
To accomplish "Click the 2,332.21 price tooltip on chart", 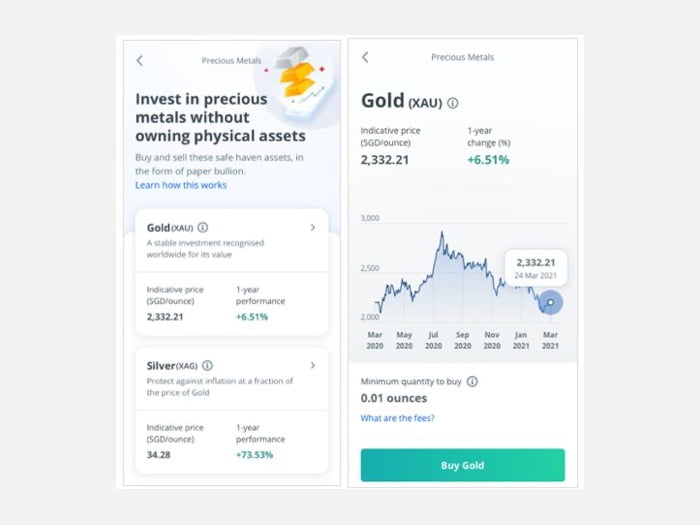I will (x=536, y=268).
